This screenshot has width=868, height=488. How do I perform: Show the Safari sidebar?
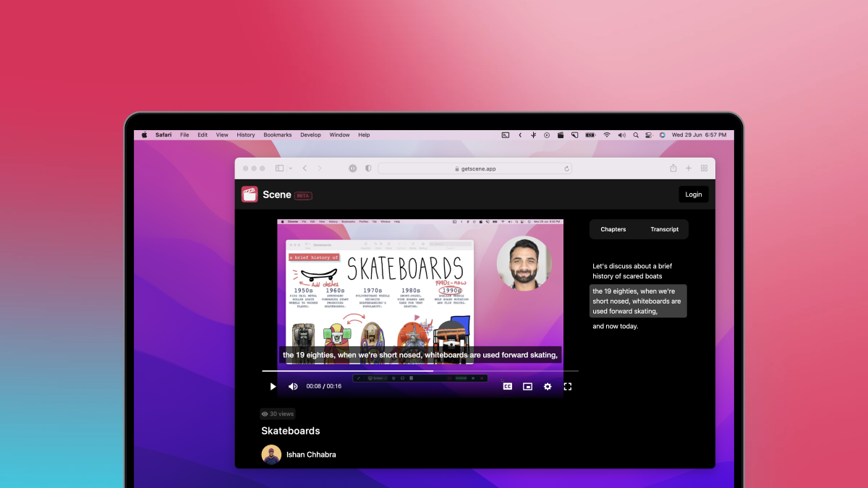coord(280,168)
